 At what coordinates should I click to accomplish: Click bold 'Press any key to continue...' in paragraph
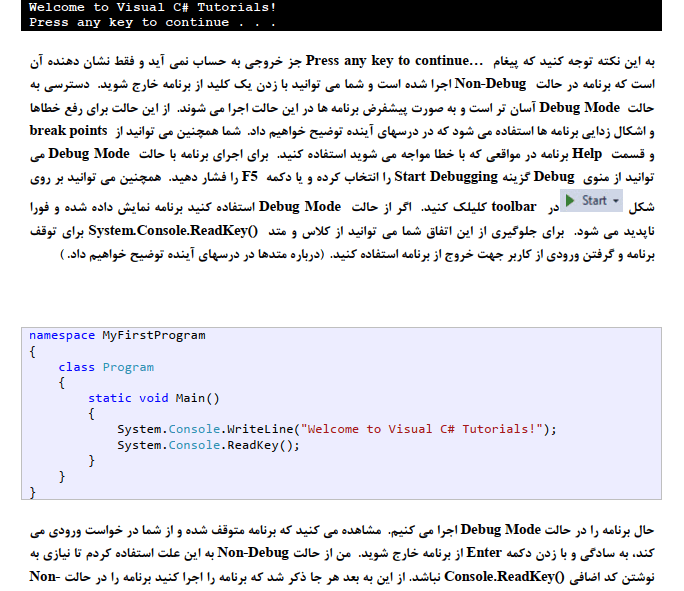[394, 61]
